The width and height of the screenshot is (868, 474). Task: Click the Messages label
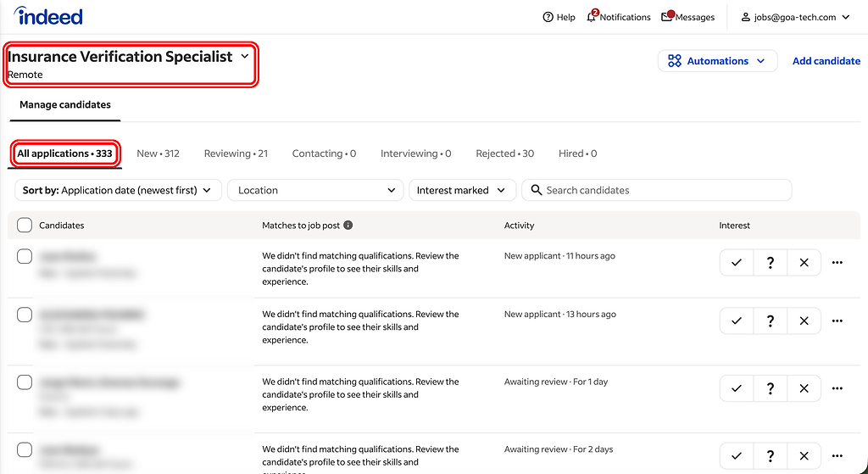point(695,17)
